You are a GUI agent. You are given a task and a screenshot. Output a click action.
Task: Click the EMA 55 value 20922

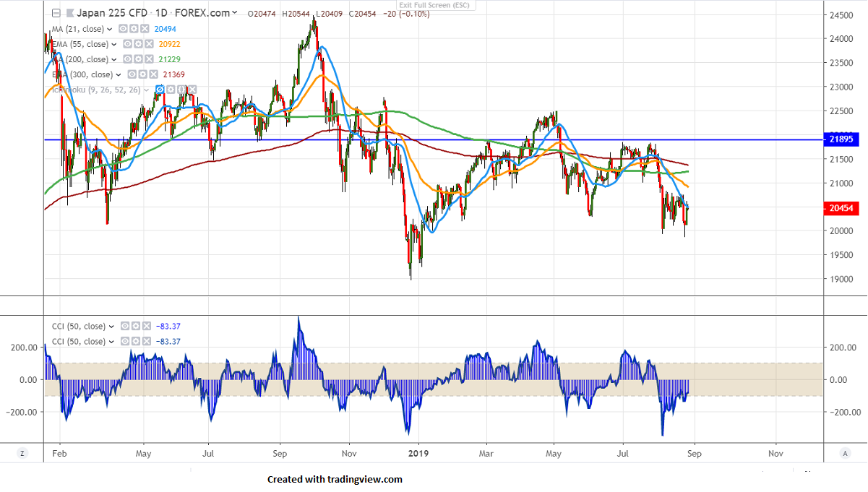point(169,45)
